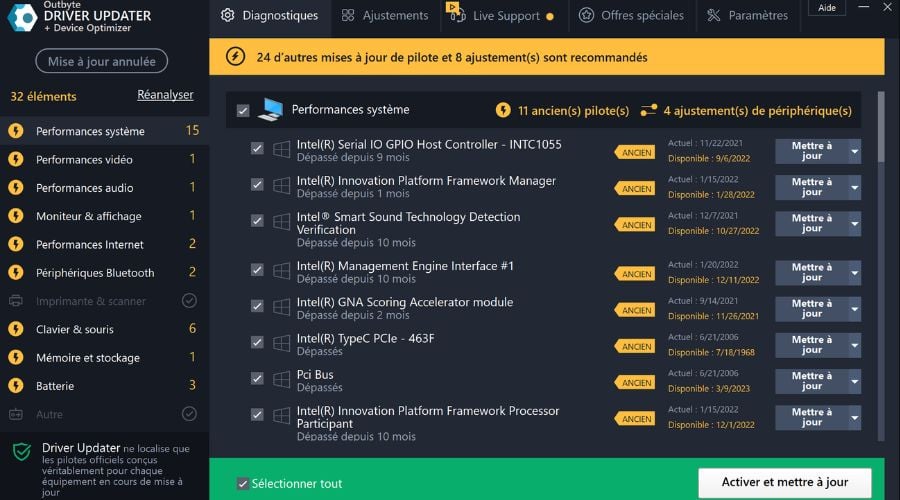Click the lightning icon in the yellow banner

[x=235, y=57]
